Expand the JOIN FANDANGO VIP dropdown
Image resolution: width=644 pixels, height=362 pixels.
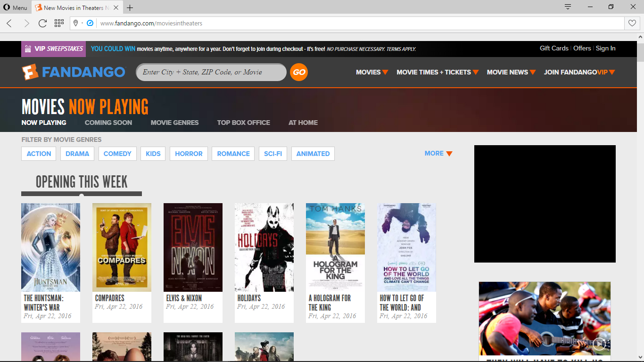(579, 72)
